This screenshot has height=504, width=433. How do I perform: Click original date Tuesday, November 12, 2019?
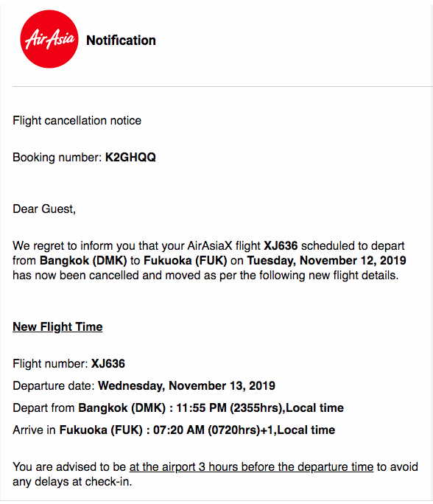point(326,260)
